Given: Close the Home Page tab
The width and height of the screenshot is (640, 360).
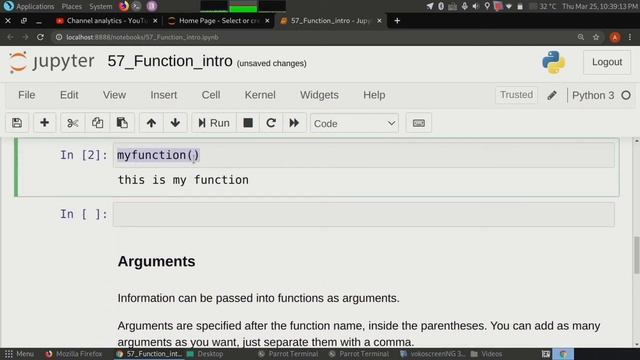Looking at the screenshot, I should [267, 20].
